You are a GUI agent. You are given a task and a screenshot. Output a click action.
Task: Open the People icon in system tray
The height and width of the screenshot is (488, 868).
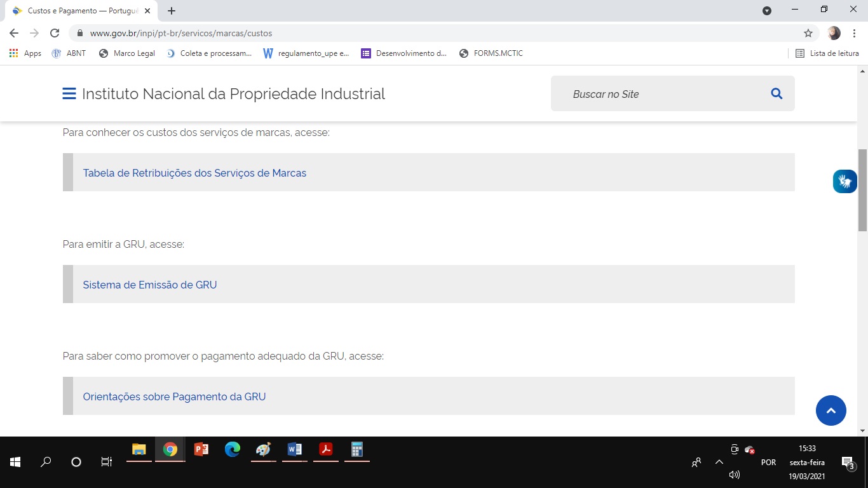696,462
